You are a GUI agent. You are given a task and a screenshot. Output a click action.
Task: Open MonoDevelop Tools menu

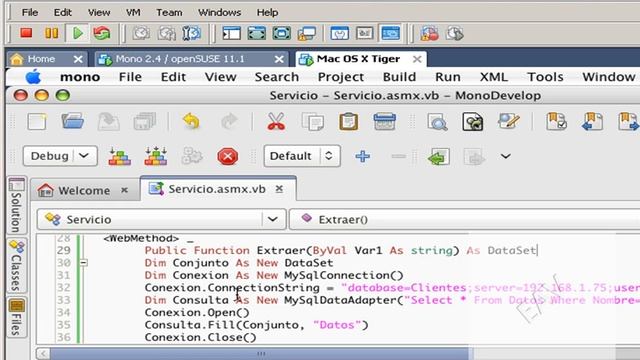click(x=545, y=77)
